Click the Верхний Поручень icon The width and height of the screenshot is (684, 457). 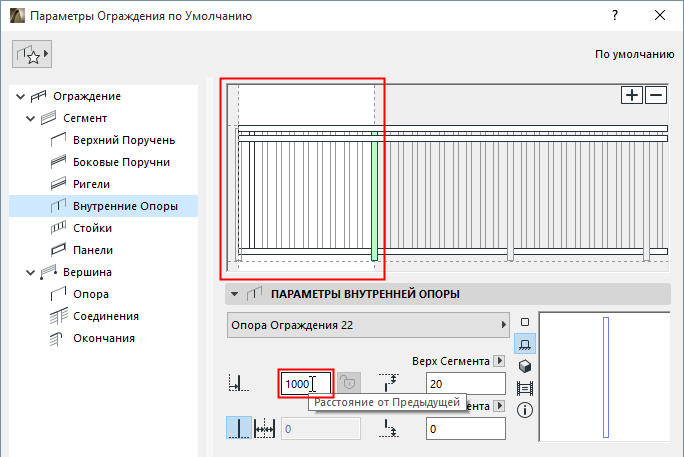click(x=58, y=140)
